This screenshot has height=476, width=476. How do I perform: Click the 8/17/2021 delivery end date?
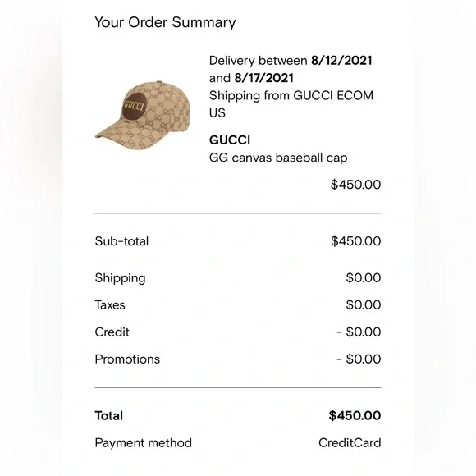(263, 78)
